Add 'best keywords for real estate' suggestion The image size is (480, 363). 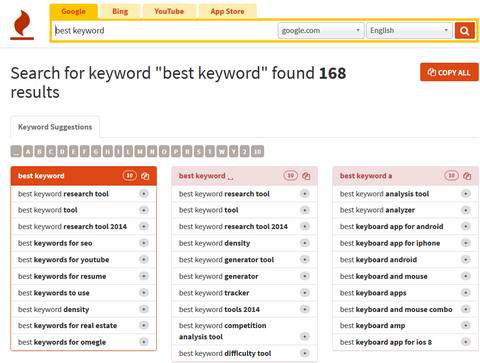[x=144, y=325]
